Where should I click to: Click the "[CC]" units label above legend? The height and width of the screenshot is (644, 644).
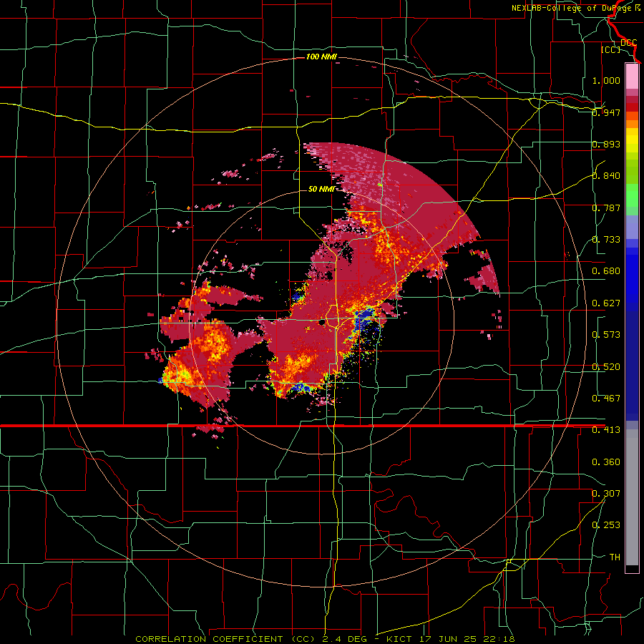point(611,49)
